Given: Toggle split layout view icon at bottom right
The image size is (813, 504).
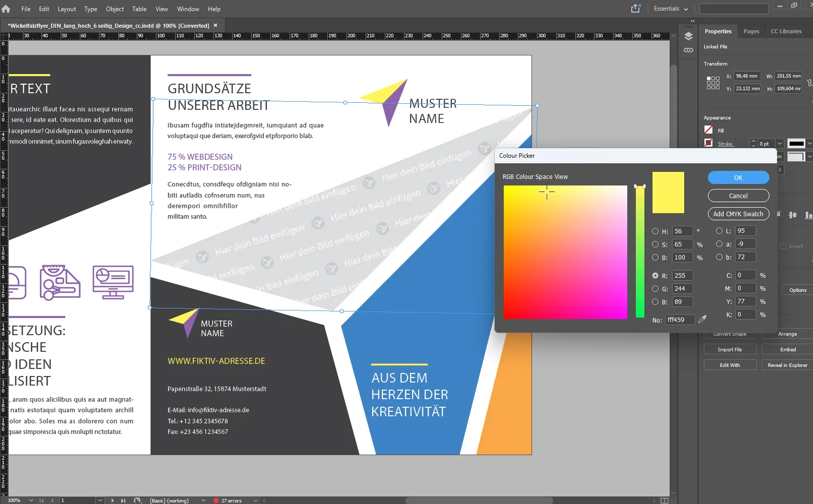Looking at the screenshot, I should (x=665, y=500).
